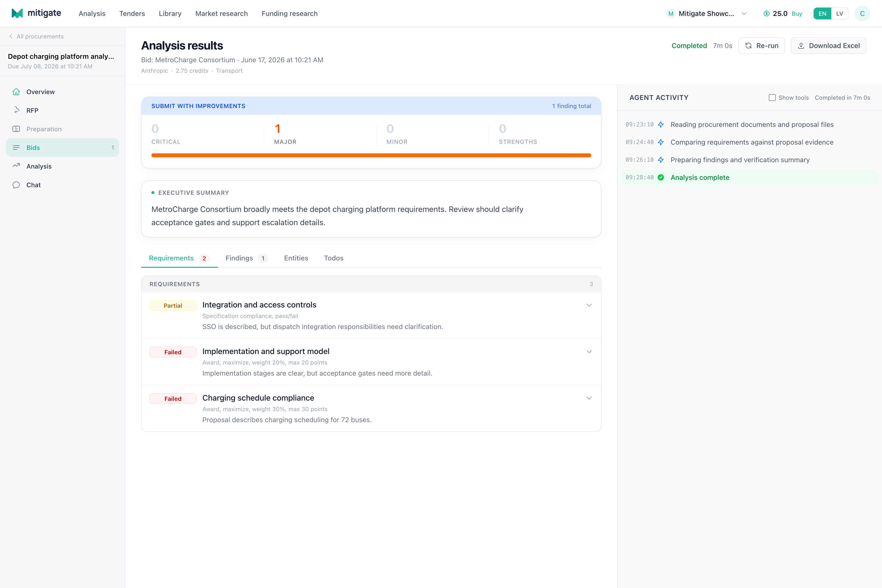The height and width of the screenshot is (588, 882).
Task: Click the lightning icon beside Comparing requirements
Action: [661, 142]
